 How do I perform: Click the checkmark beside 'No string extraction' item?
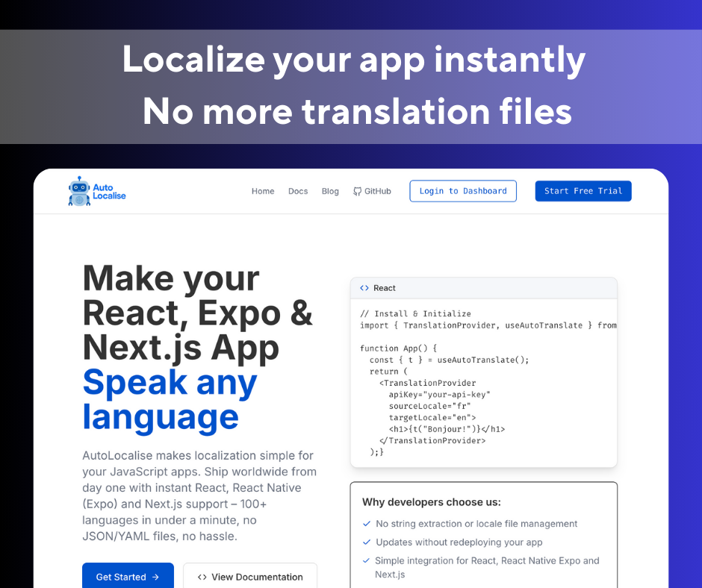pyautogui.click(x=366, y=523)
